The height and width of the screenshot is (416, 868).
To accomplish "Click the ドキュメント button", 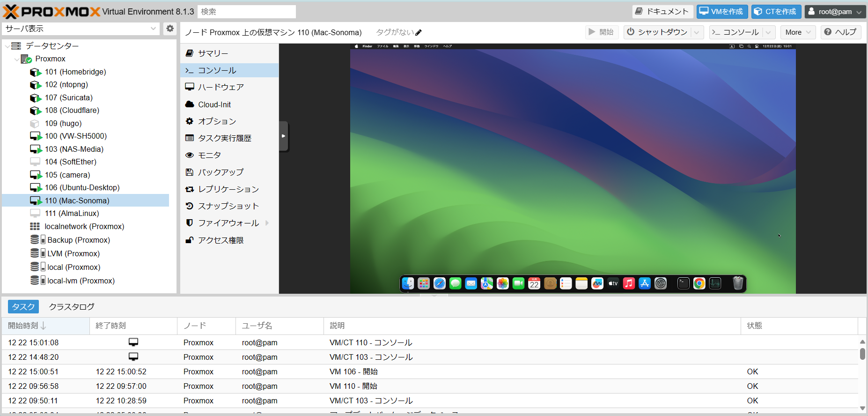I will pos(662,12).
